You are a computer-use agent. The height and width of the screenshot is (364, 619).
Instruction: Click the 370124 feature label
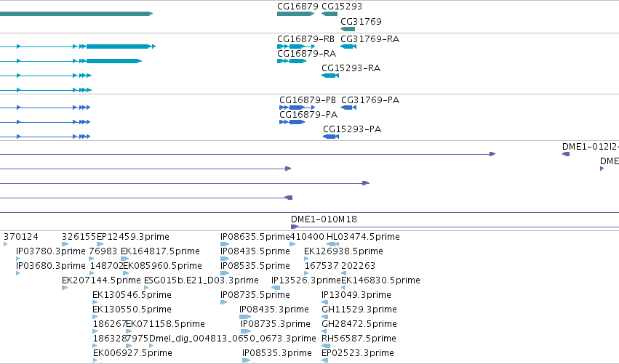click(x=21, y=237)
